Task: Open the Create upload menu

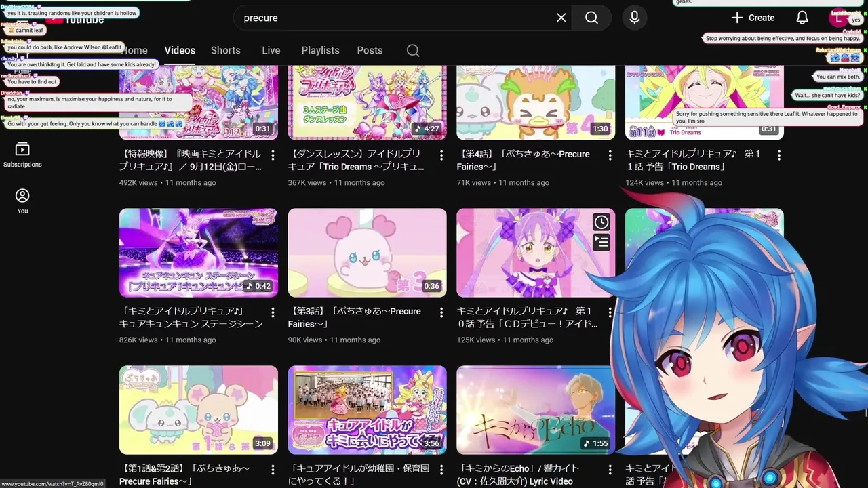Action: [753, 18]
